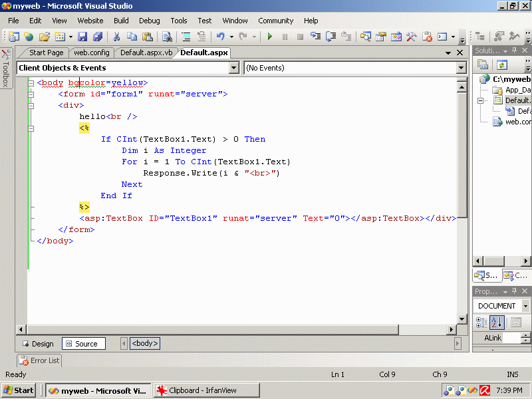This screenshot has width=532, height=399.
Task: Collapse the Default.aspx tree node
Action: click(479, 100)
